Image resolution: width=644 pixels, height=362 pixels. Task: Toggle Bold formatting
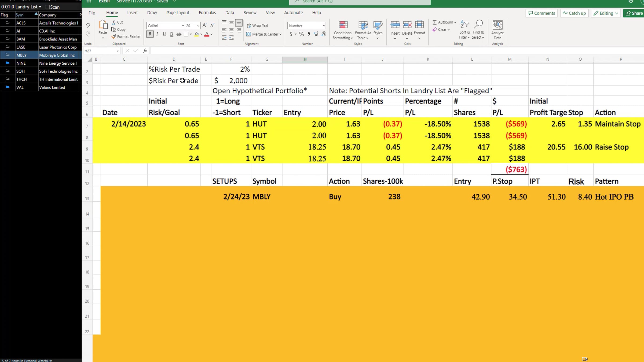[150, 34]
